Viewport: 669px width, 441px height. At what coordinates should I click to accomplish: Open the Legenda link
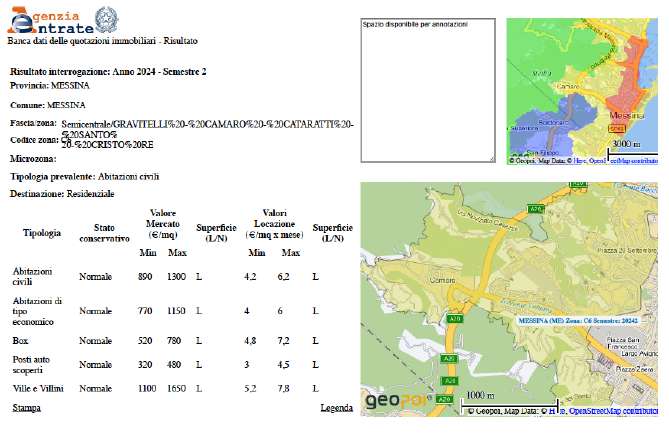[x=336, y=409]
